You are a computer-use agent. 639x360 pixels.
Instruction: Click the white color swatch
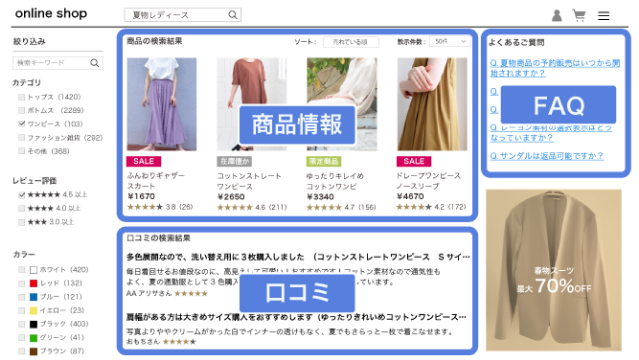click(x=33, y=270)
